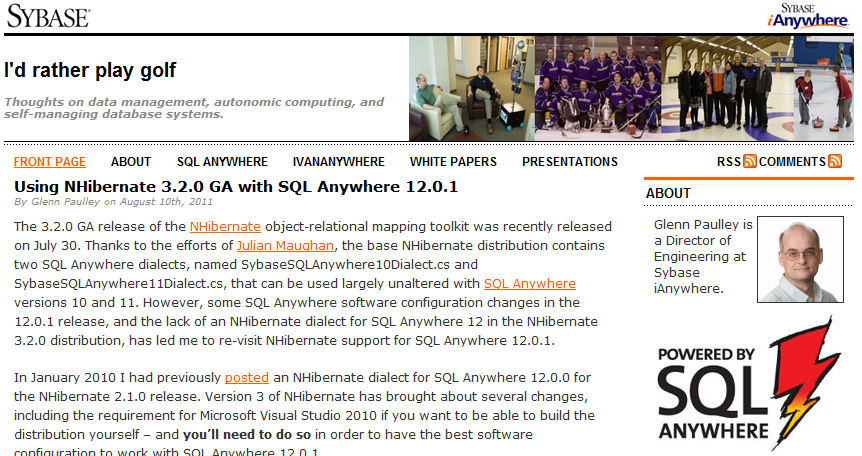Open the Comments feed icon

tap(835, 161)
